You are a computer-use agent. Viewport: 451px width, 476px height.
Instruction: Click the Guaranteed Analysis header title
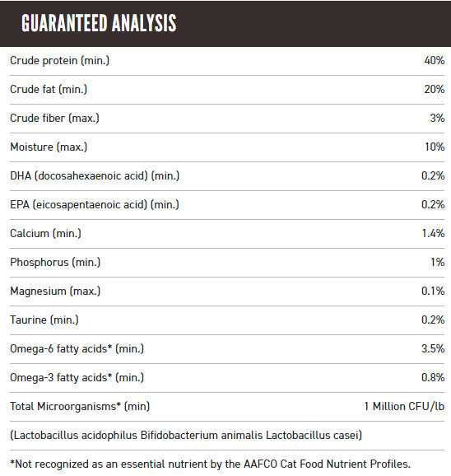(x=99, y=23)
